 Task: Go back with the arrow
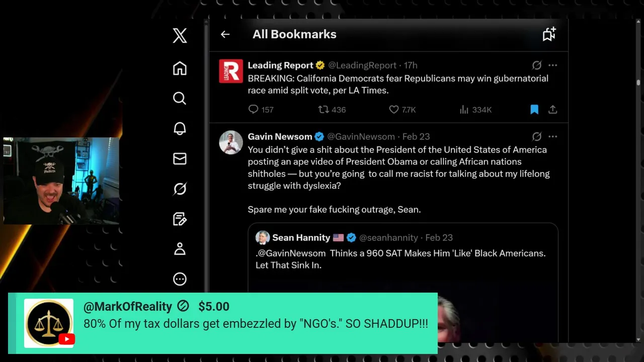pyautogui.click(x=225, y=34)
